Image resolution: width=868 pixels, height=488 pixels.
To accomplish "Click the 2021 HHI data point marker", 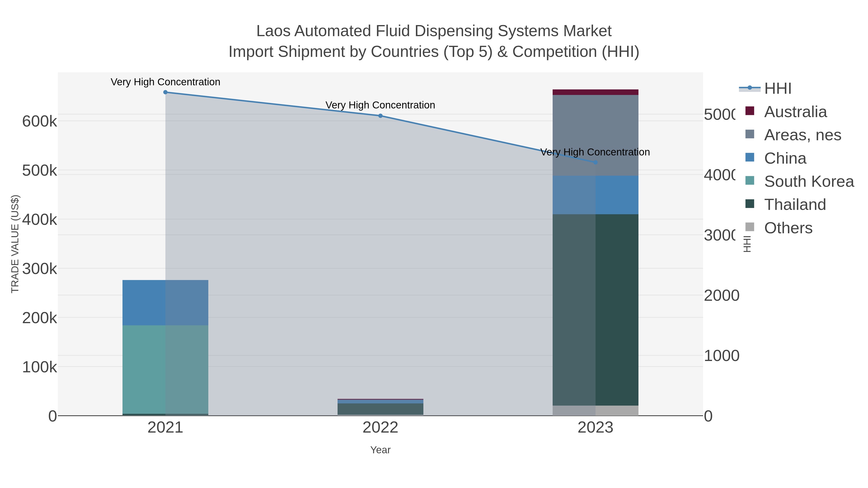I will click(x=165, y=92).
